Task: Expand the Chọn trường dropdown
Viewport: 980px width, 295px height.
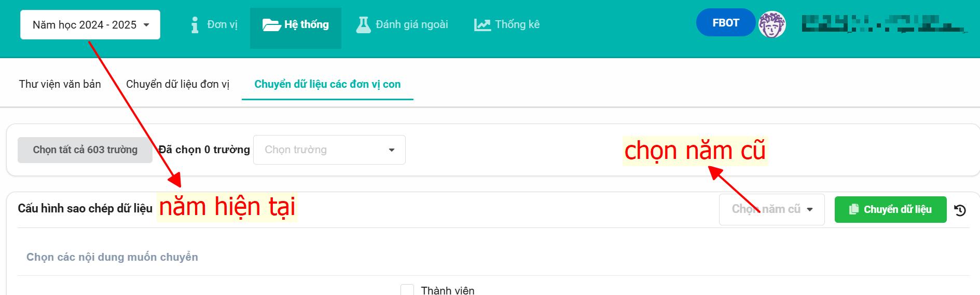Action: pos(329,150)
